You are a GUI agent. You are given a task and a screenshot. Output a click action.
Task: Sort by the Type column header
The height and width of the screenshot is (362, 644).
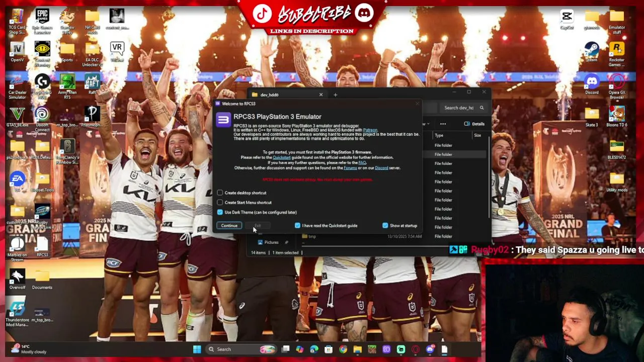point(439,135)
